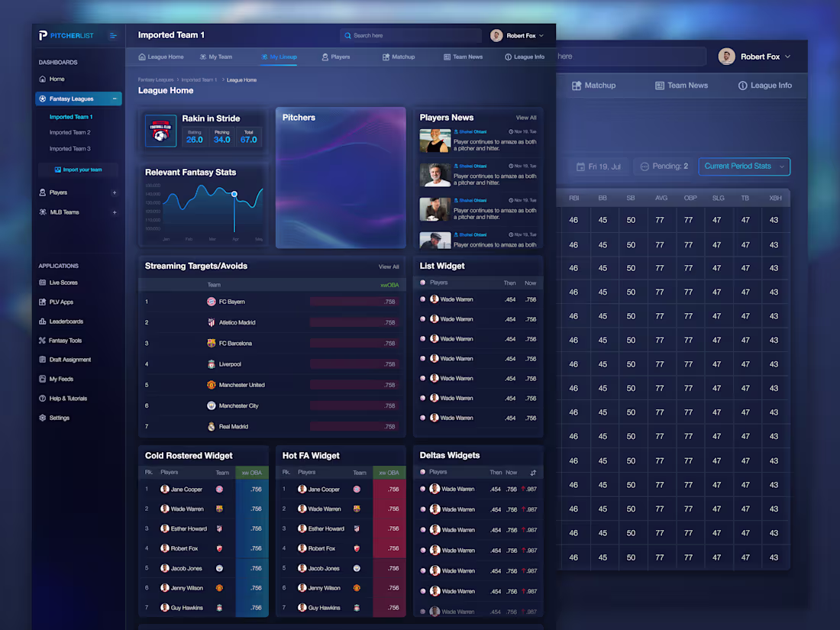Viewport: 840px width, 630px height.
Task: Select Imported Team 2 in sidebar
Action: tap(69, 132)
